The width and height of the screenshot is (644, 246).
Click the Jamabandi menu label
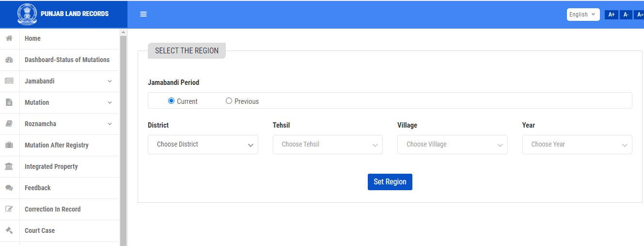(40, 81)
